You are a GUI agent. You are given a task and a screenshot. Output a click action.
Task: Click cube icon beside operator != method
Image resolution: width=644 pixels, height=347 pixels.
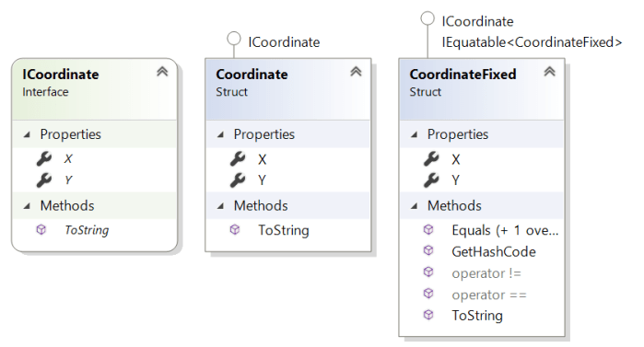pos(428,272)
